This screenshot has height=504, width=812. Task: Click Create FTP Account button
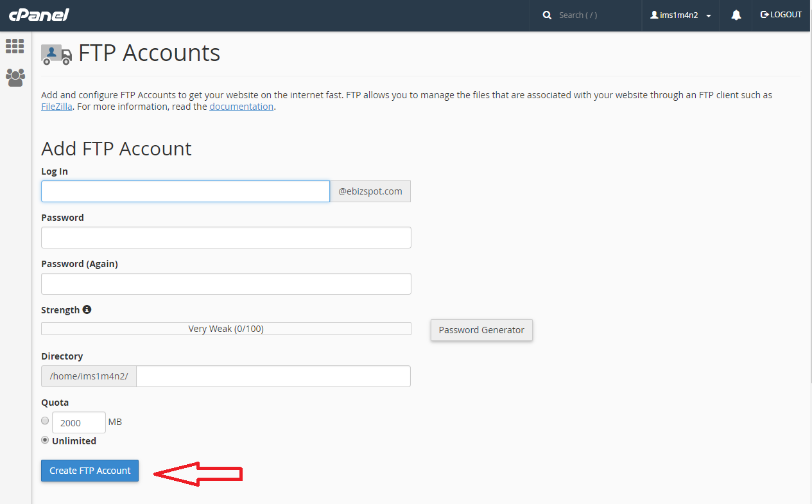coord(90,471)
